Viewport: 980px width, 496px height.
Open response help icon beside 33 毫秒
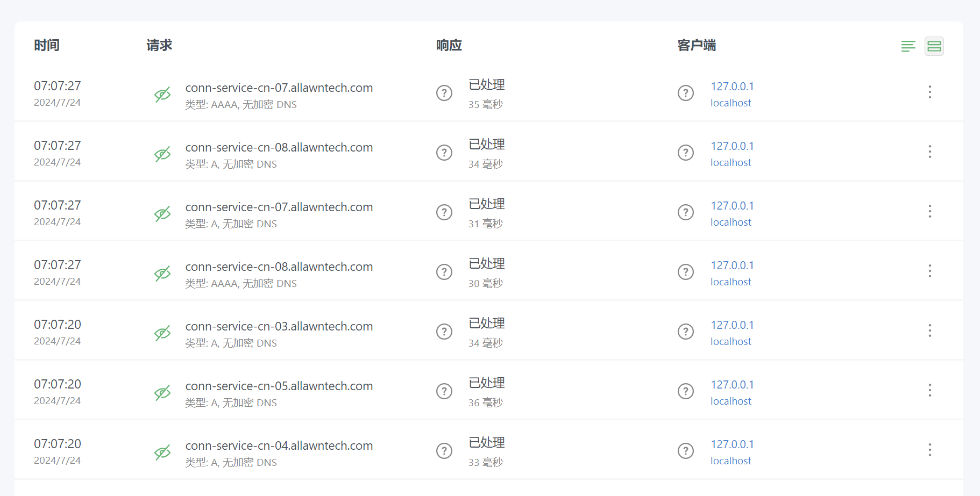[444, 451]
